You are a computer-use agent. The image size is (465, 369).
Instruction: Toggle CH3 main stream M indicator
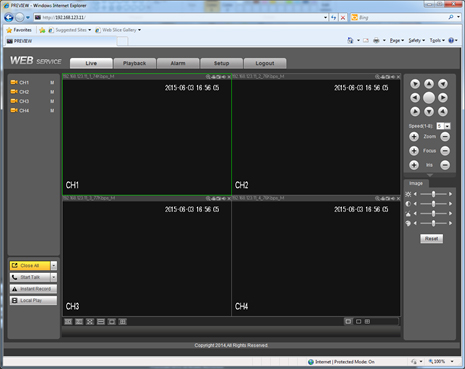coord(52,101)
